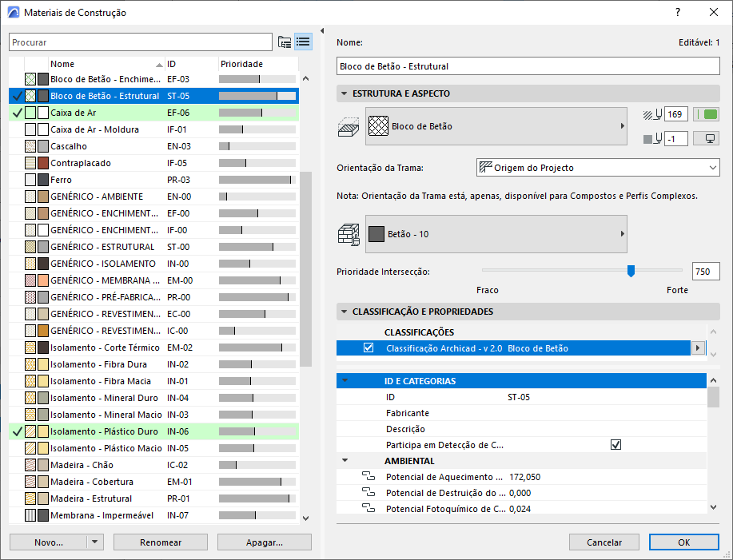Collapse the AMBIENTAL group
This screenshot has width=733, height=560.
click(345, 460)
